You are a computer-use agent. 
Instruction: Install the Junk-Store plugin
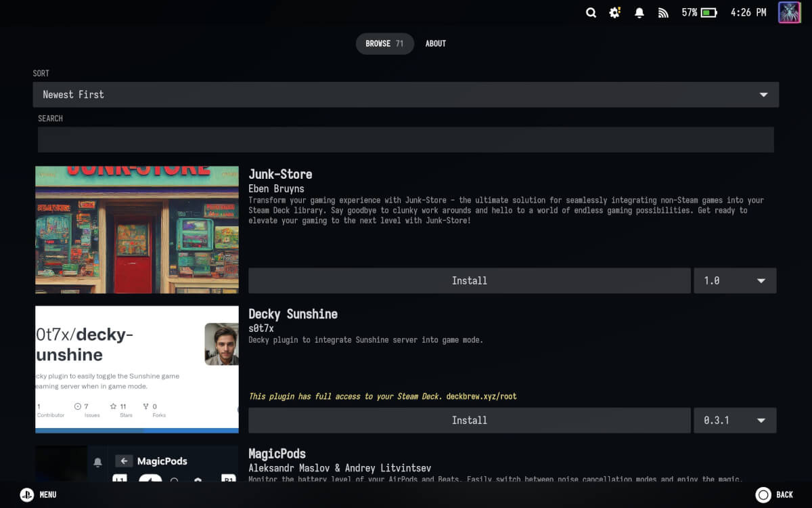click(x=470, y=280)
